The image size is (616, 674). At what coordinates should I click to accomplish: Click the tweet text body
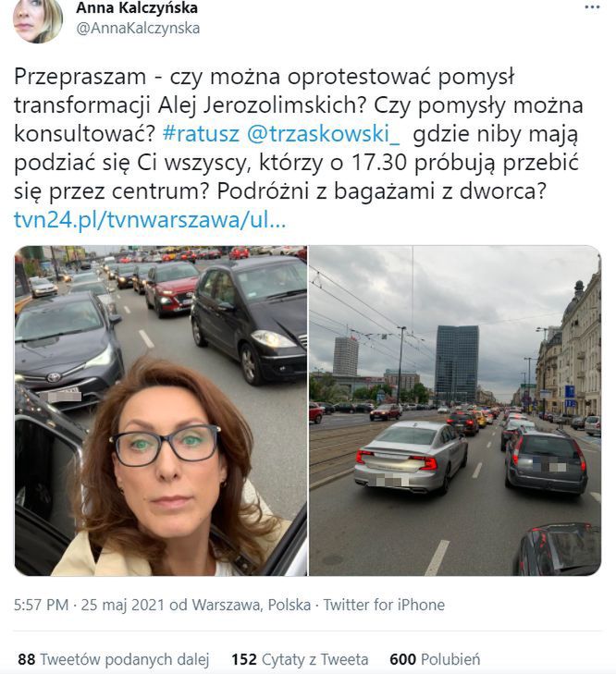[x=298, y=134]
